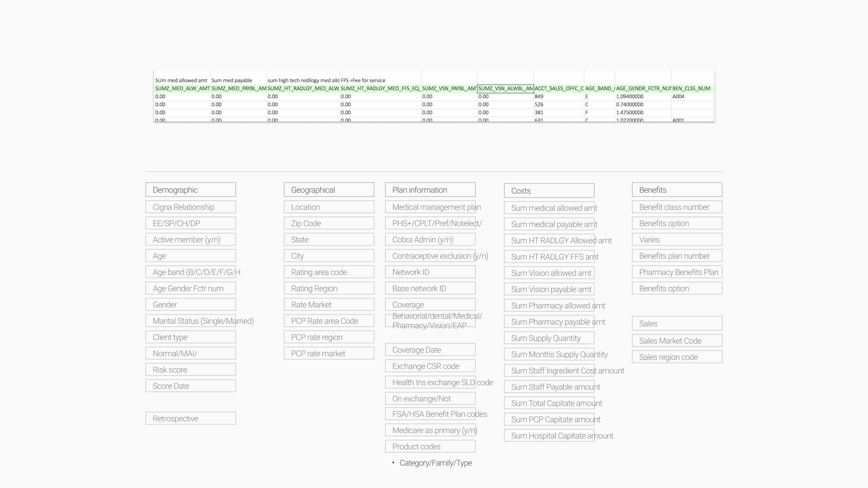
Task: Select the Contraceptive exclusion (y/n) box
Action: (430, 256)
